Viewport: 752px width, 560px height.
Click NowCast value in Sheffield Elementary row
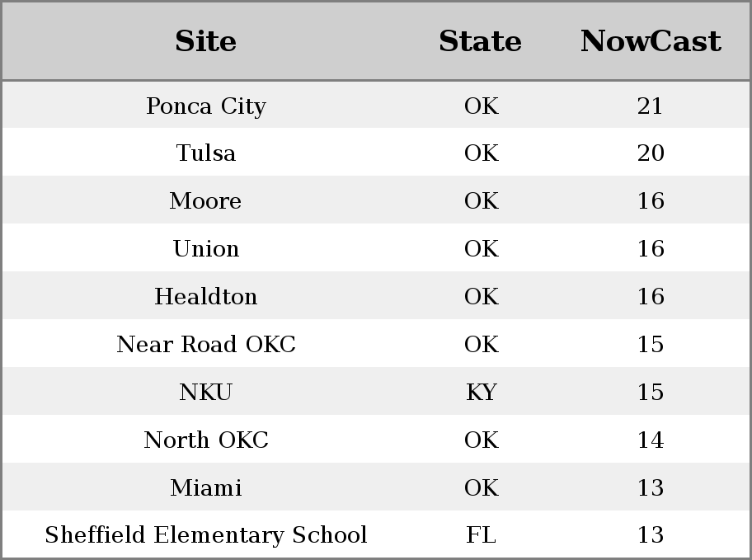(x=651, y=534)
